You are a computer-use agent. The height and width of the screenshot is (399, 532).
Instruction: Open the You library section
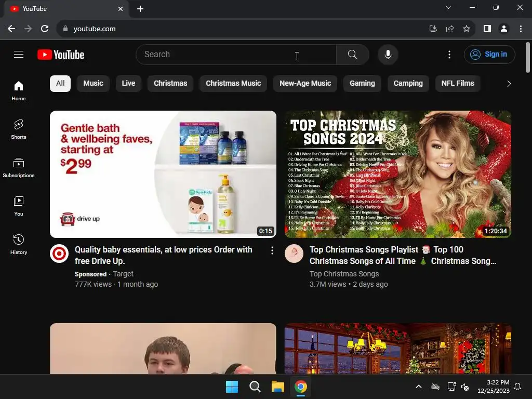click(19, 206)
